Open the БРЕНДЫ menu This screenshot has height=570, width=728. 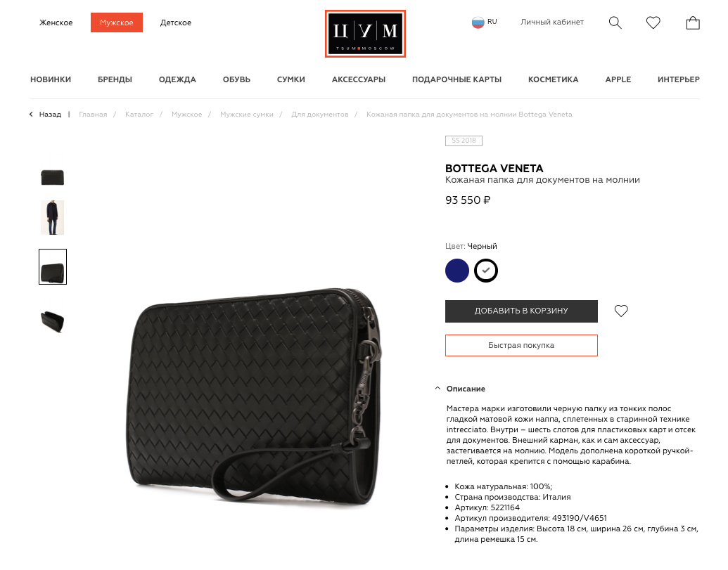pos(115,79)
